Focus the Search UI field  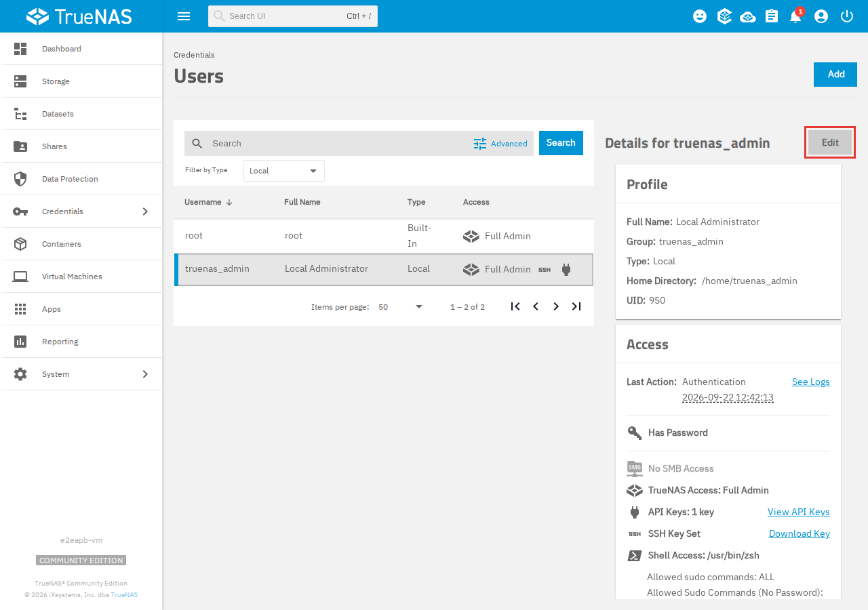(293, 16)
